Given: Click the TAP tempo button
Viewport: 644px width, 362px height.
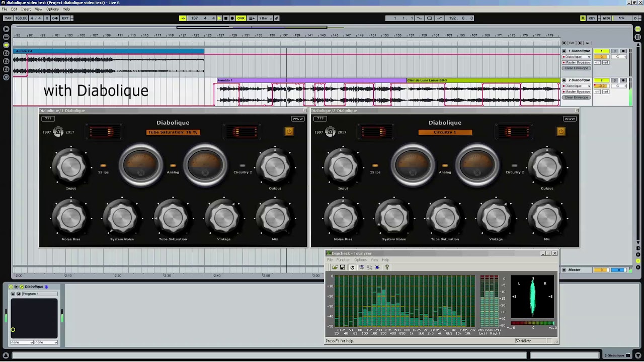Looking at the screenshot, I should (x=8, y=18).
